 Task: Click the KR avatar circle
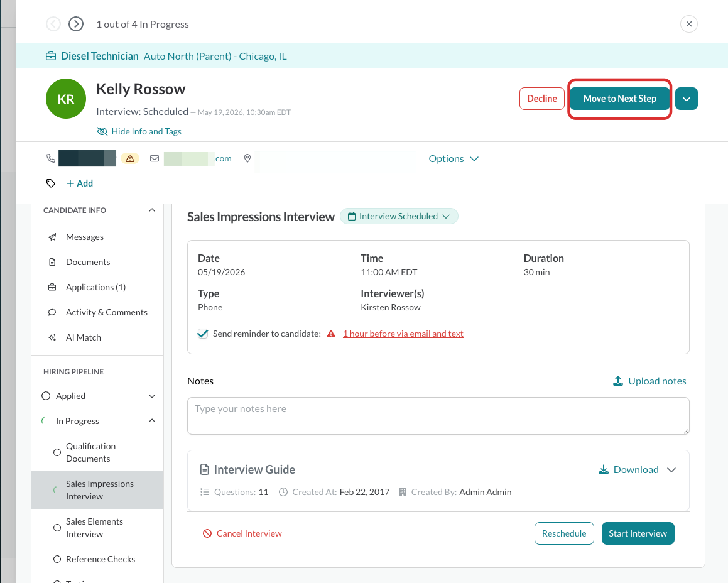coord(66,99)
